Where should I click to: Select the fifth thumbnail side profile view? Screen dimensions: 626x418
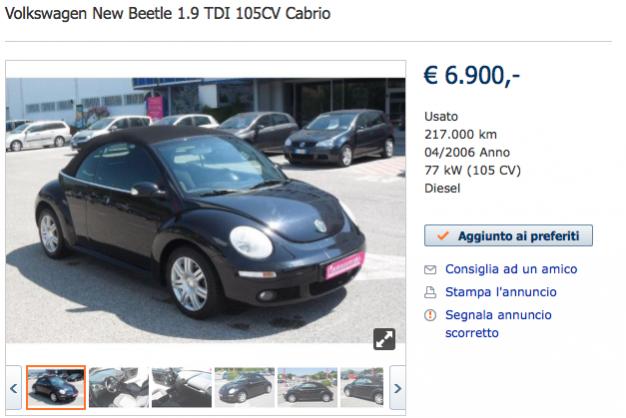coord(307,388)
